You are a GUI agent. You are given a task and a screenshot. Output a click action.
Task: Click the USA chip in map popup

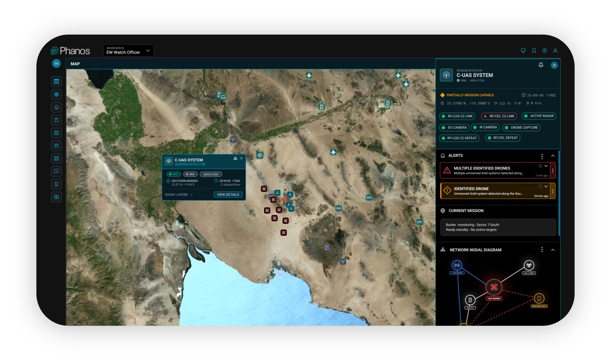[191, 174]
